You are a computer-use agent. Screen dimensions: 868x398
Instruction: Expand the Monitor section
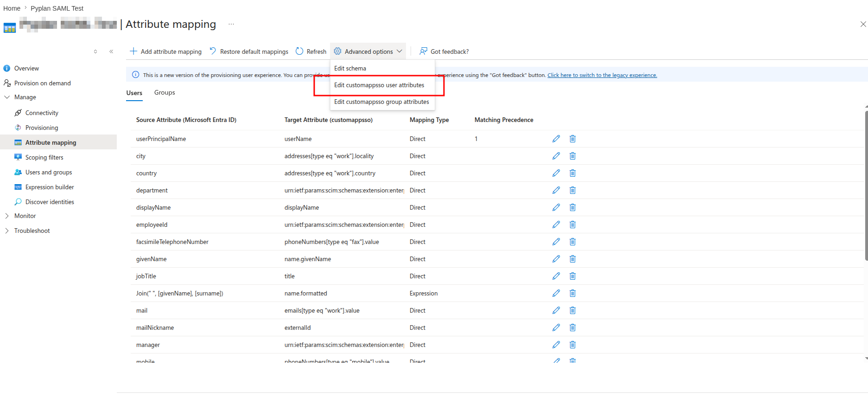[x=7, y=216]
